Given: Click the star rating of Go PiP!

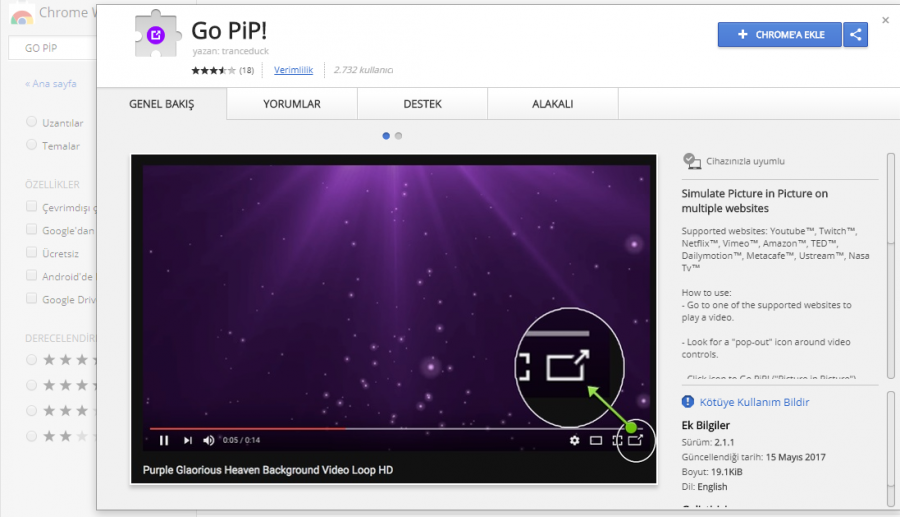Looking at the screenshot, I should pos(213,70).
